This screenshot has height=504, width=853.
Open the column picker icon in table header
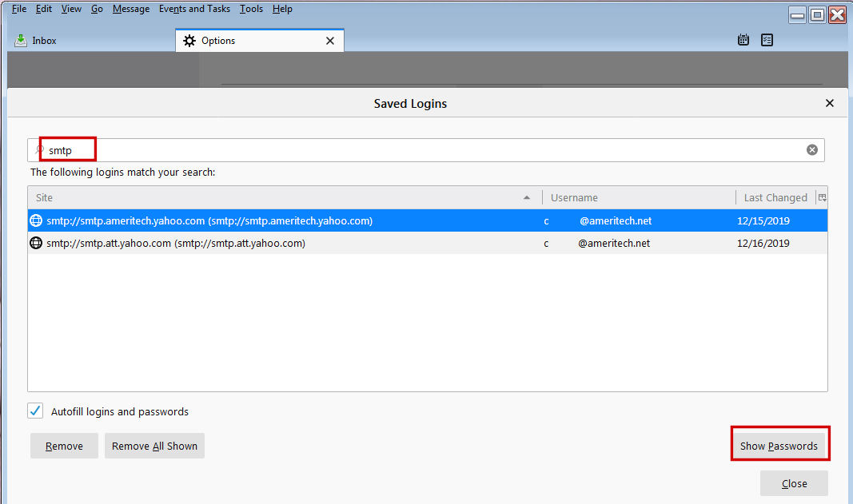click(x=822, y=198)
